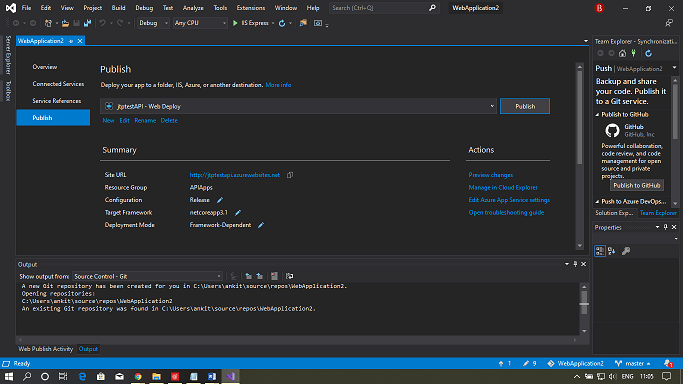Edit Target Framework with the pencil icon
The image size is (683, 384).
(238, 212)
